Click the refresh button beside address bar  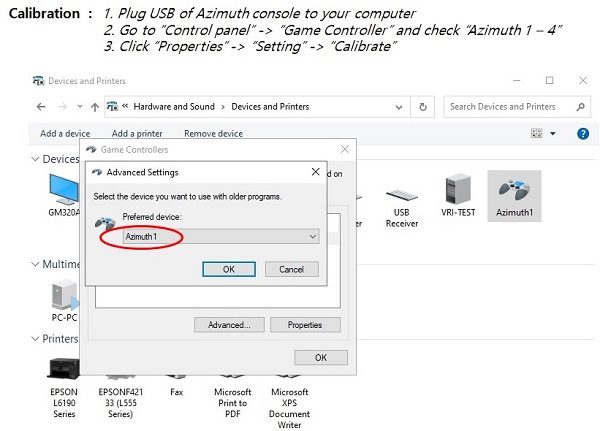[424, 107]
